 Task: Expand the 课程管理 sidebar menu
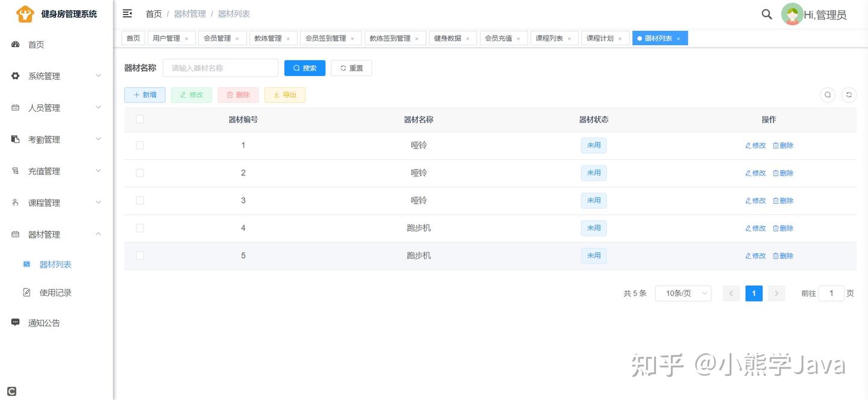57,203
